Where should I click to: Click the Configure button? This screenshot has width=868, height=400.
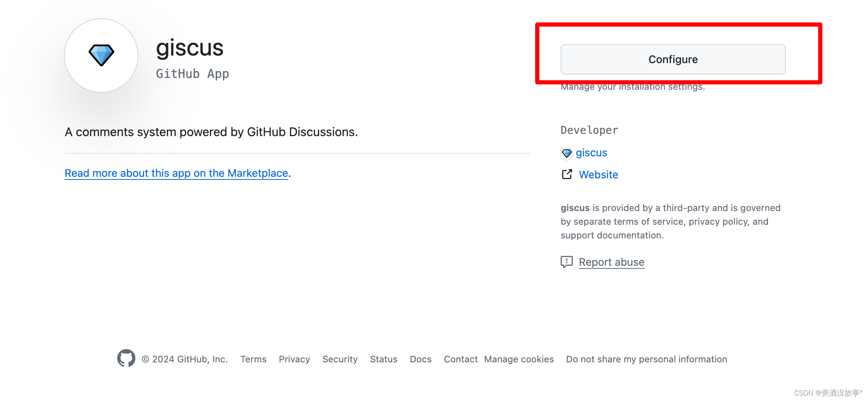[673, 59]
